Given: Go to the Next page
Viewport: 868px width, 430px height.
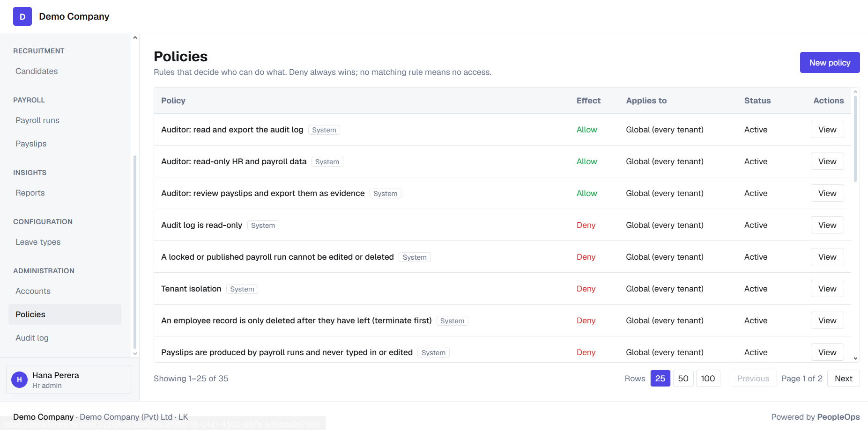Looking at the screenshot, I should pyautogui.click(x=843, y=379).
